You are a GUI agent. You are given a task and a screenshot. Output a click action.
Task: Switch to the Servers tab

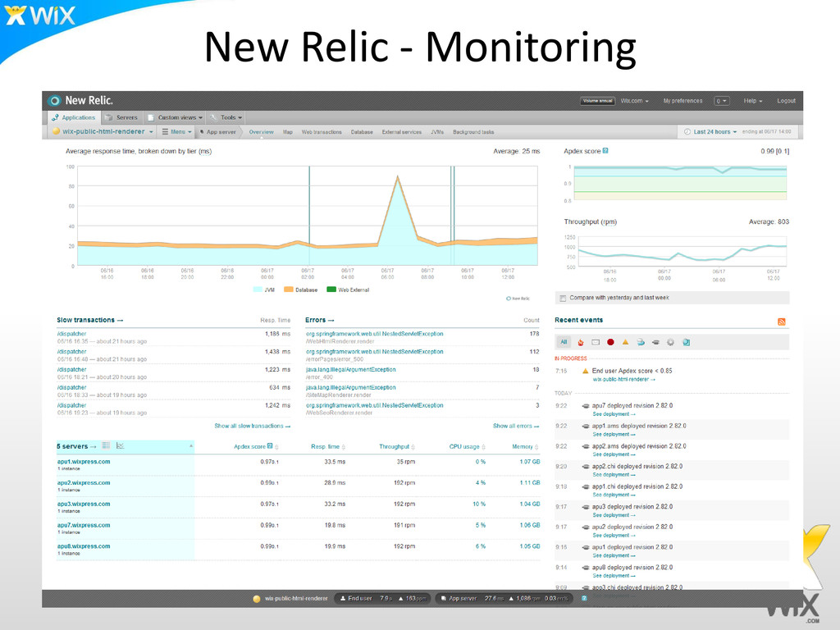pos(121,117)
